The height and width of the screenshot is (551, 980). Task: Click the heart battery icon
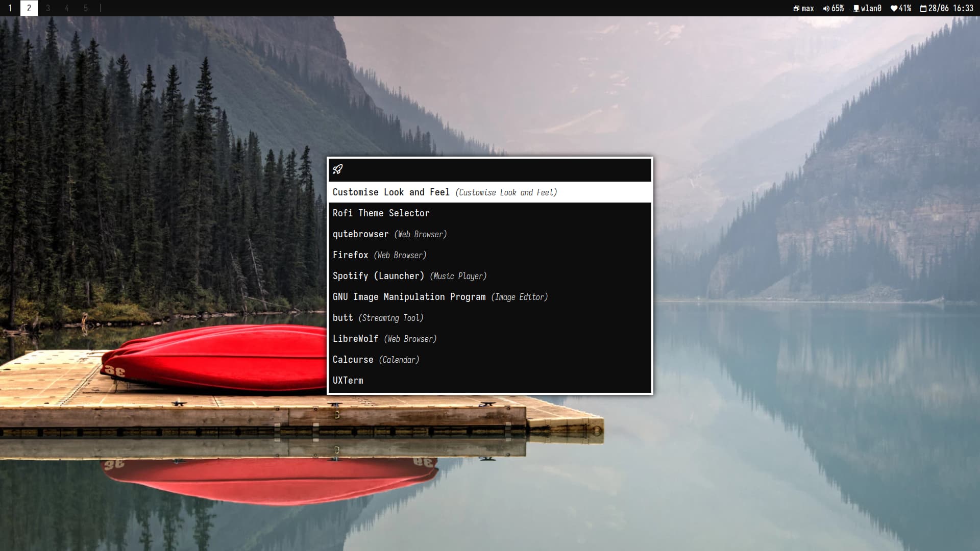pyautogui.click(x=894, y=8)
